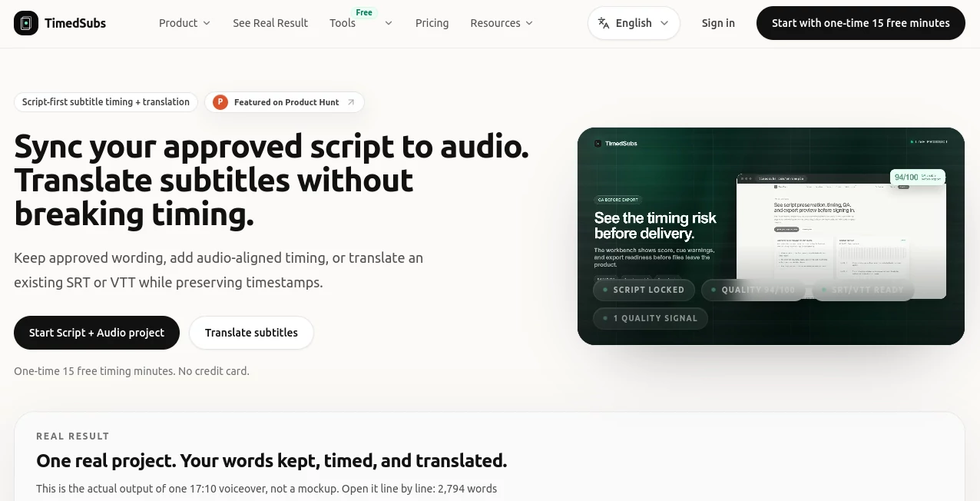Click the 1 QUALITY SIGNAL chip
Image resolution: width=980 pixels, height=501 pixels.
pos(651,318)
